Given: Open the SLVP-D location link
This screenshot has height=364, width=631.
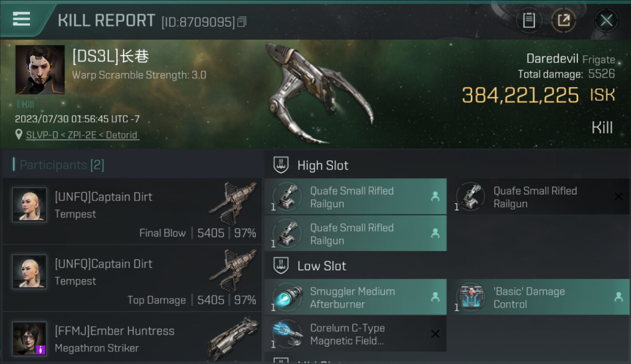Looking at the screenshot, I should (83, 135).
